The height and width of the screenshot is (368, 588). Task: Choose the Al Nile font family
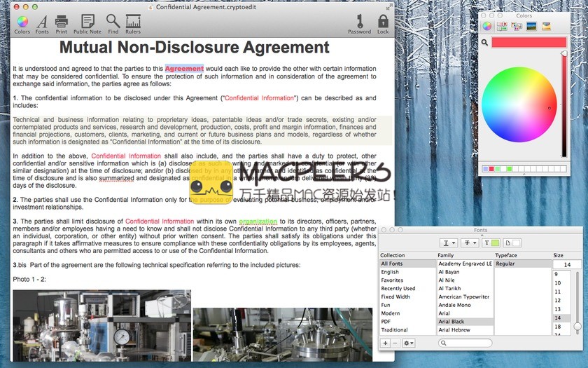tap(465, 280)
